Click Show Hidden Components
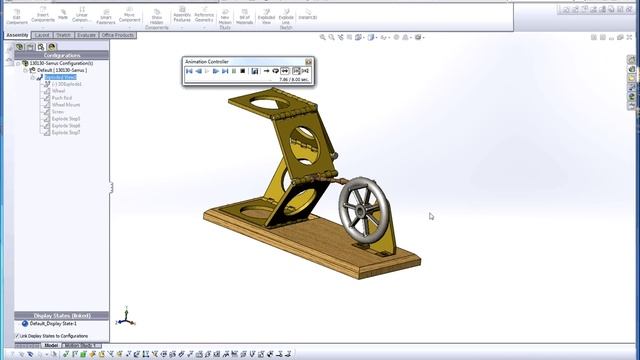 point(157,19)
